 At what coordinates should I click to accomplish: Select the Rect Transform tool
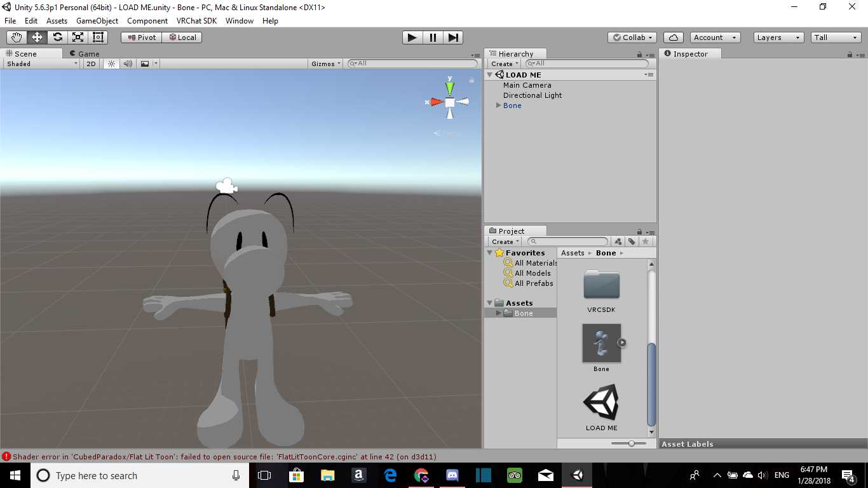pyautogui.click(x=98, y=37)
